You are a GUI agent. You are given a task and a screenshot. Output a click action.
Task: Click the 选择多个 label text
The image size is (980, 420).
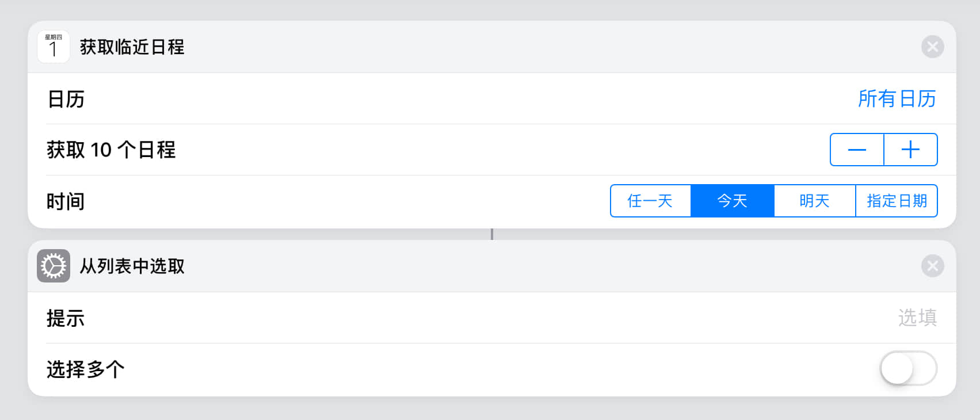(85, 369)
